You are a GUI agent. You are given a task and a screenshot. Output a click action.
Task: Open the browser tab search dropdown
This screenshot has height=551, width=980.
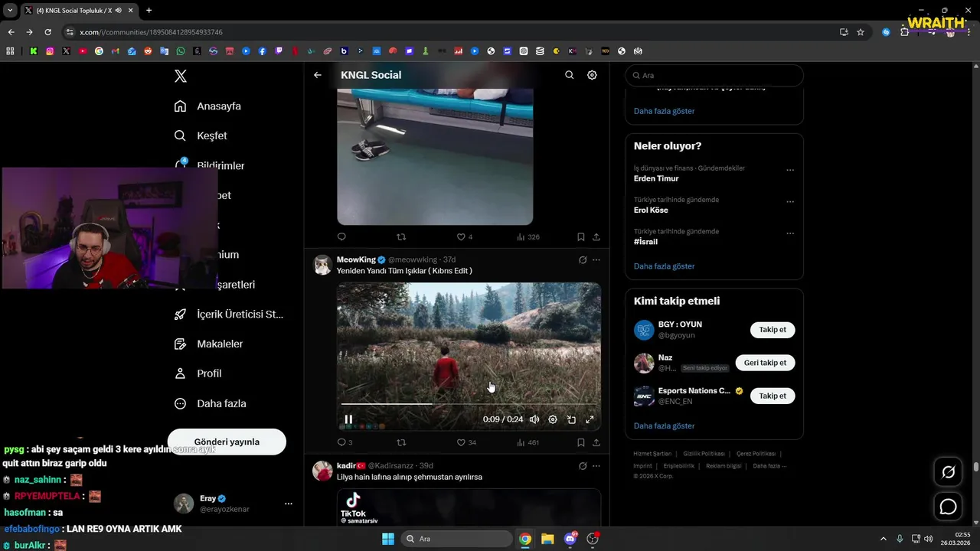click(10, 10)
